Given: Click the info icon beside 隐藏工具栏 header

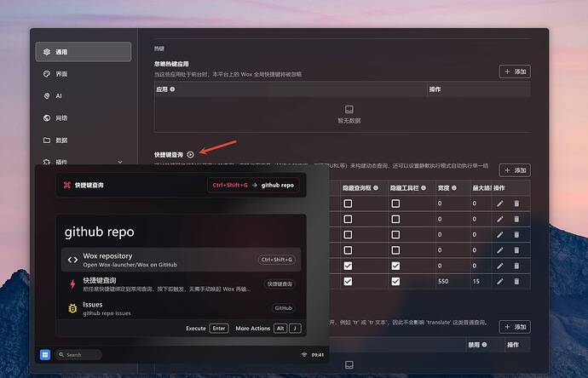Looking at the screenshot, I should click(424, 187).
